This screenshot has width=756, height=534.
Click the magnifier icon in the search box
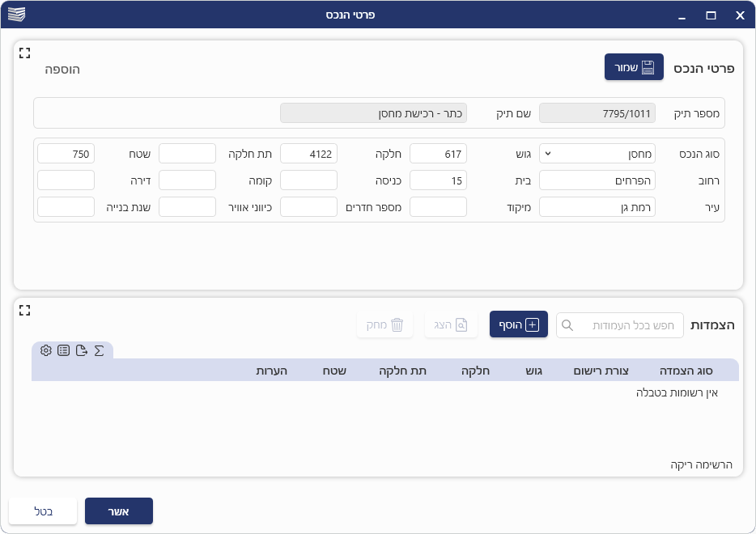tap(567, 325)
